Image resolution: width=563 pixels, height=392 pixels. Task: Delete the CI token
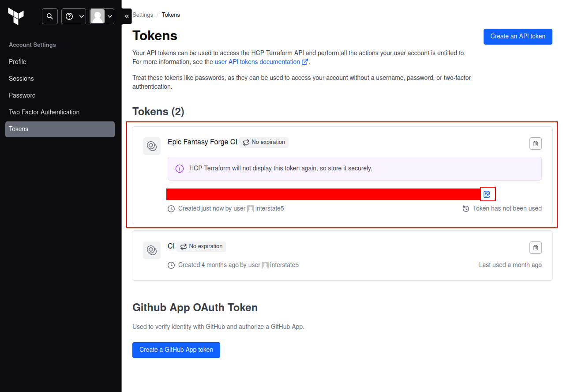click(536, 248)
